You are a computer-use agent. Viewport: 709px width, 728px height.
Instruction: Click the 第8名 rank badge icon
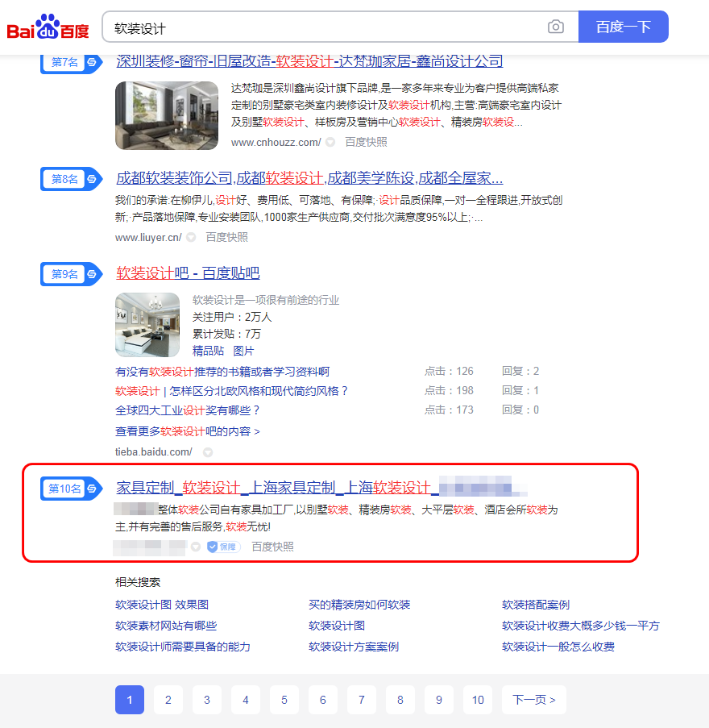(x=71, y=179)
